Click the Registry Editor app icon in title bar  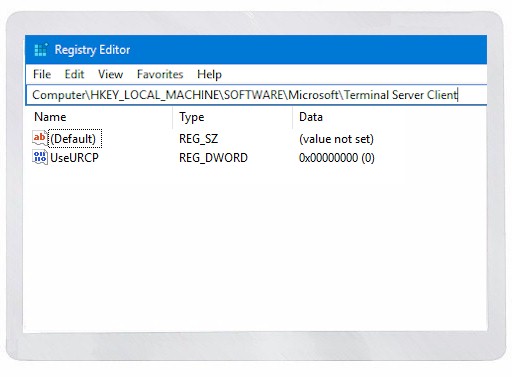point(41,50)
